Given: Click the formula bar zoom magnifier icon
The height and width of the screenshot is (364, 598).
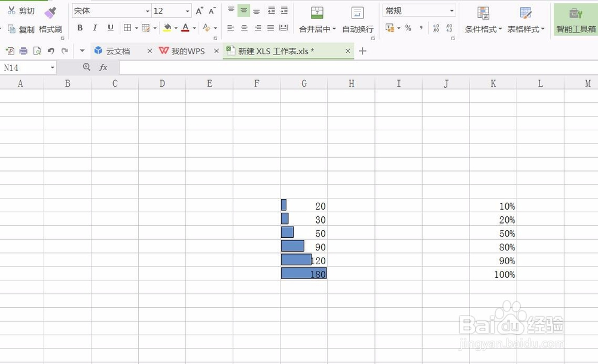Looking at the screenshot, I should (87, 68).
